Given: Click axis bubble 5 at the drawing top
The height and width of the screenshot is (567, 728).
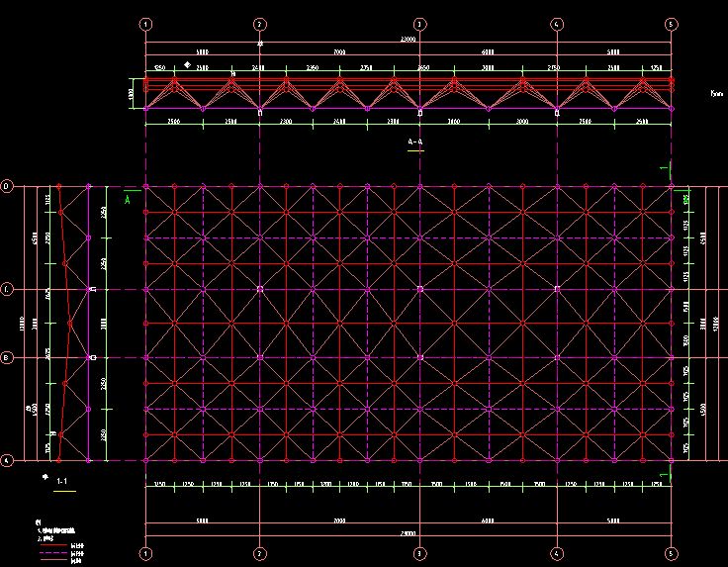Looking at the screenshot, I should [x=672, y=24].
